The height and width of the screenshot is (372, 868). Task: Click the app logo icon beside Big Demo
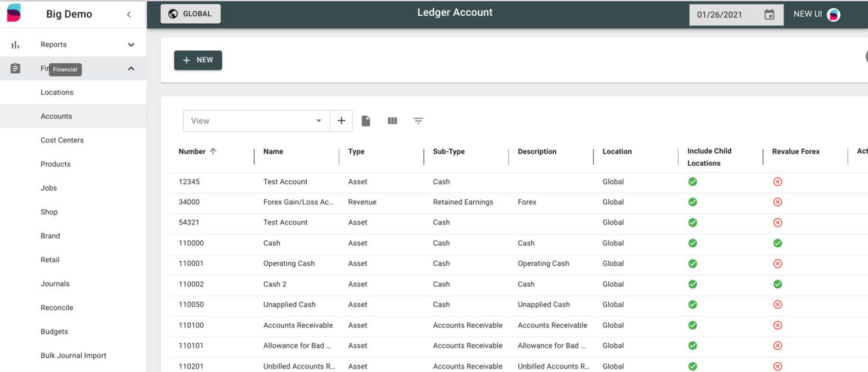13,13
